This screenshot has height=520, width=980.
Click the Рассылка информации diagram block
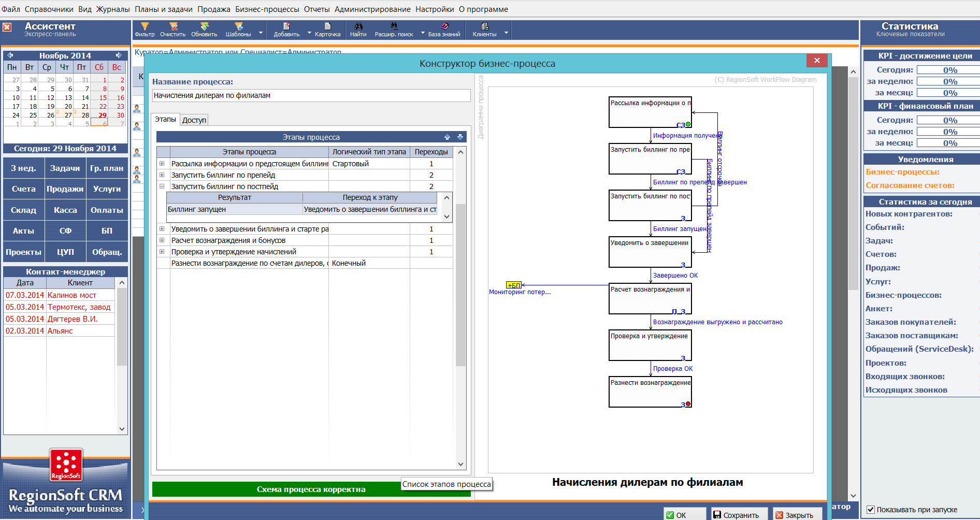[650, 112]
